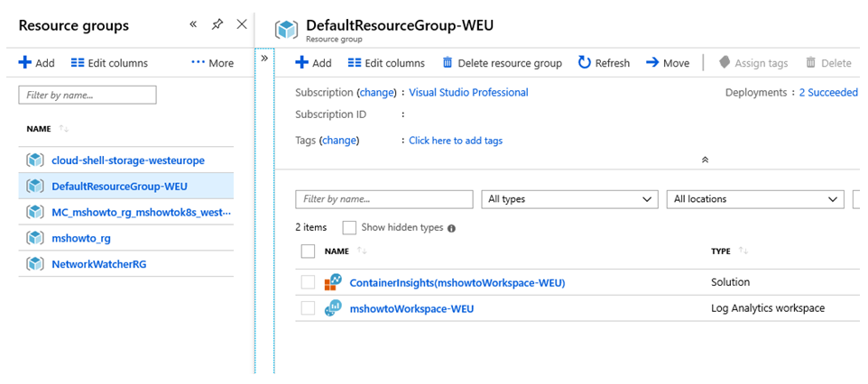Click the cube icon beside mshowto_rg
This screenshot has height=384, width=868.
pyautogui.click(x=35, y=238)
